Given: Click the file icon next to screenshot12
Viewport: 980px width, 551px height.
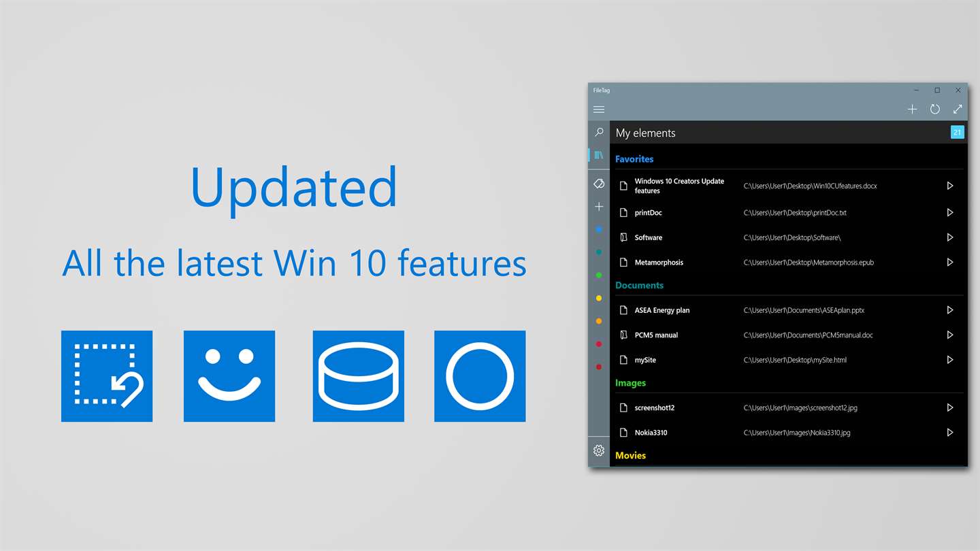Looking at the screenshot, I should point(623,407).
